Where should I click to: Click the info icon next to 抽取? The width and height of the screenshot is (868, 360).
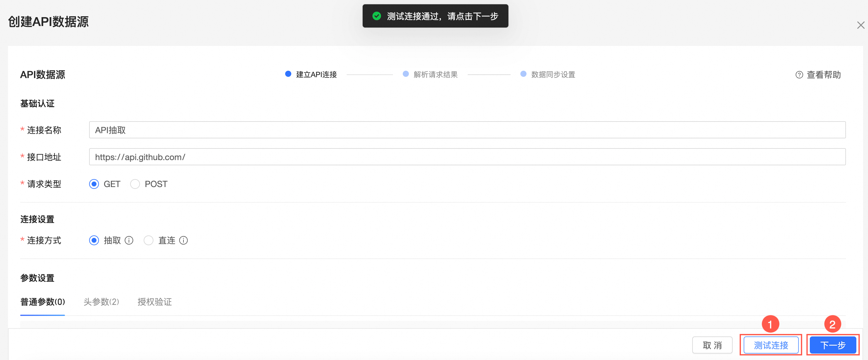[129, 240]
